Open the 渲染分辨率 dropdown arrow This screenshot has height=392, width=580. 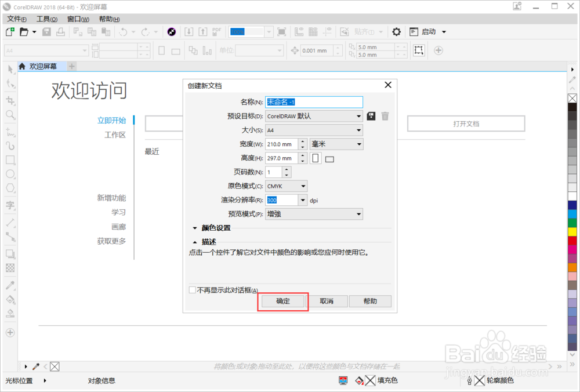click(303, 200)
